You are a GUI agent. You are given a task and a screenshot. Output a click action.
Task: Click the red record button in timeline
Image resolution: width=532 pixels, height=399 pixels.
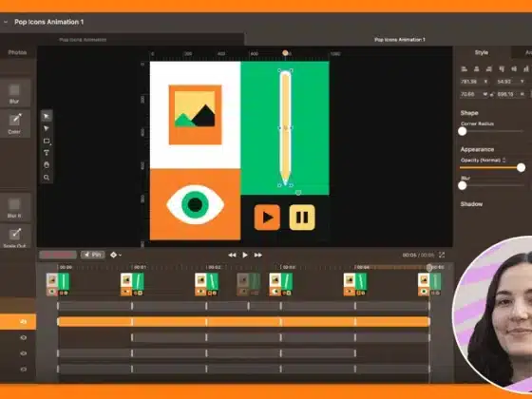pyautogui.click(x=58, y=255)
